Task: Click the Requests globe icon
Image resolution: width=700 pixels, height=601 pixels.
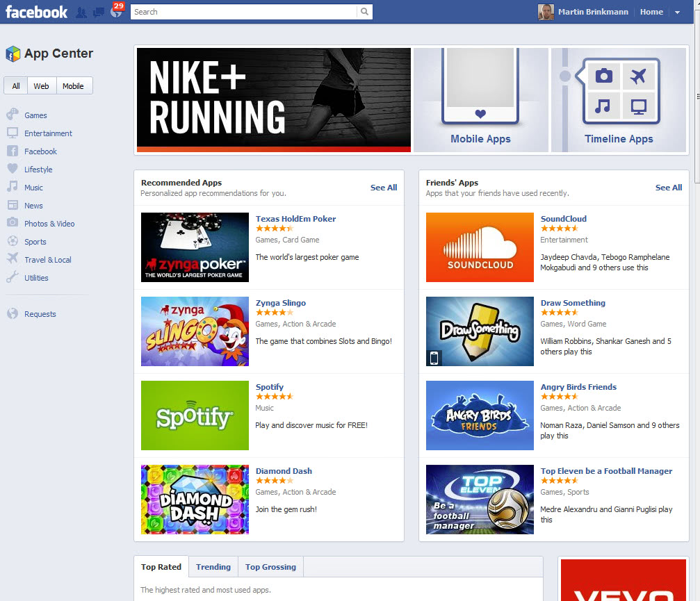Action: pos(13,313)
